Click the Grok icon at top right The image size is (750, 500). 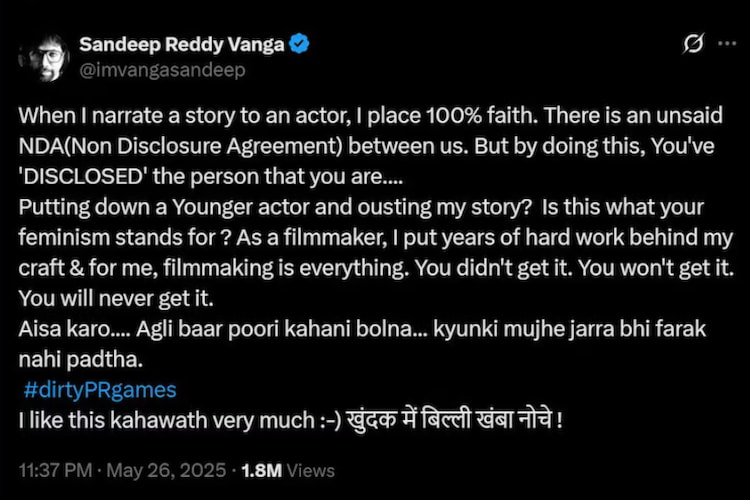tap(690, 44)
